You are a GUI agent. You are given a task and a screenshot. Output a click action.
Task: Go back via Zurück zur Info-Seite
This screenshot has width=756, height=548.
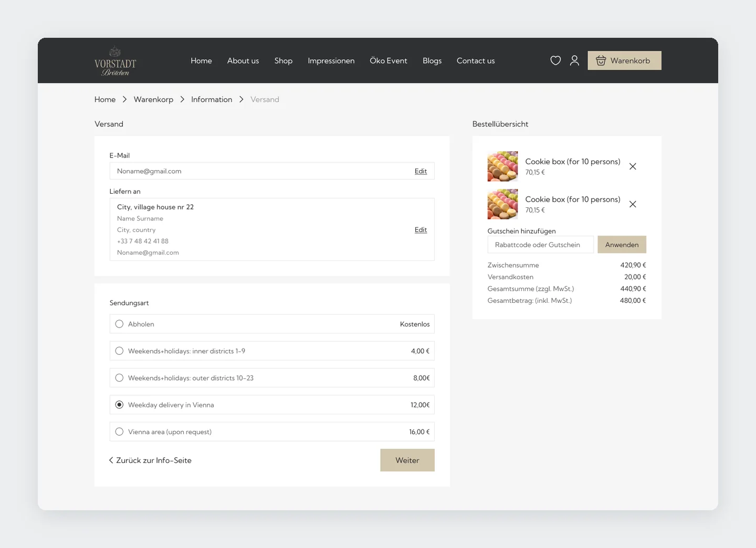pyautogui.click(x=150, y=460)
